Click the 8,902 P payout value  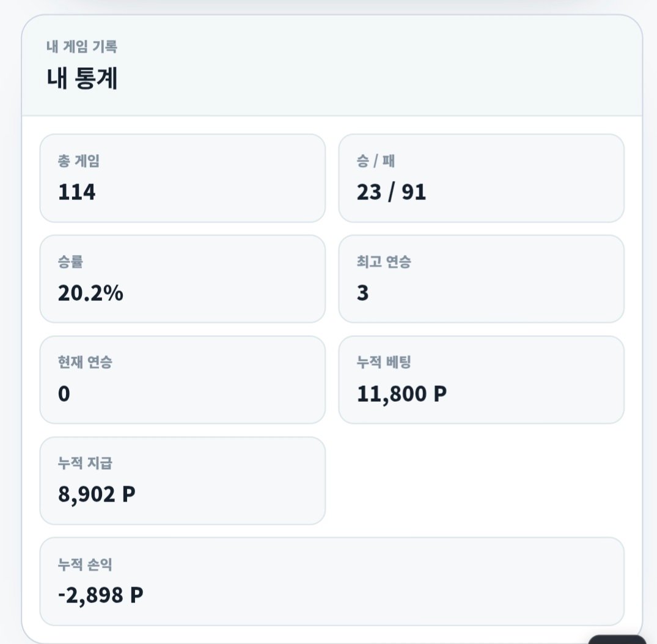coord(97,494)
